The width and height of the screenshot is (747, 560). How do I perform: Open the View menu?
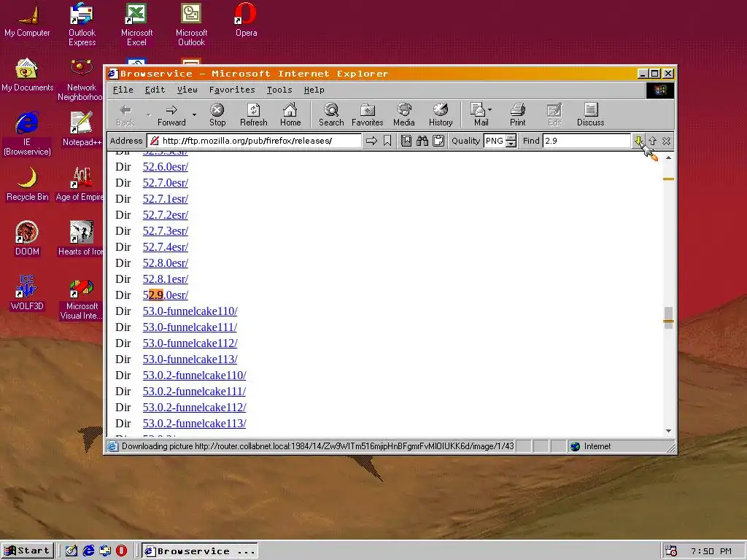click(187, 90)
